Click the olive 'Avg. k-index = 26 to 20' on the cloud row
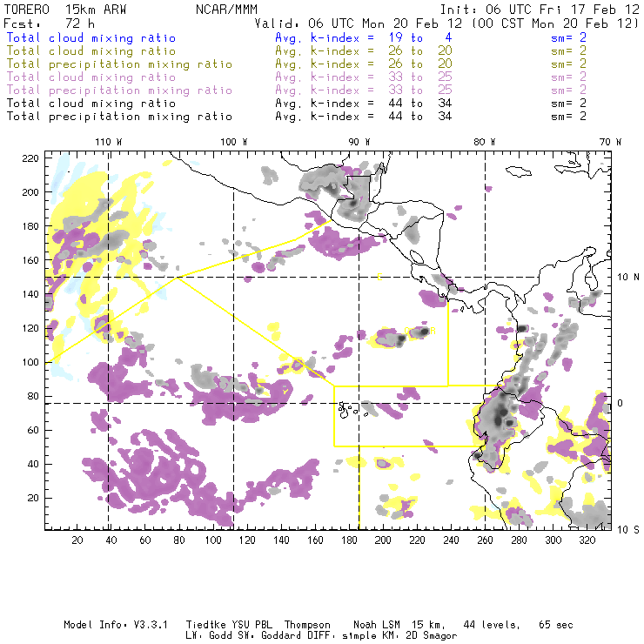Image resolution: width=644 pixels, height=644 pixels. click(x=364, y=51)
